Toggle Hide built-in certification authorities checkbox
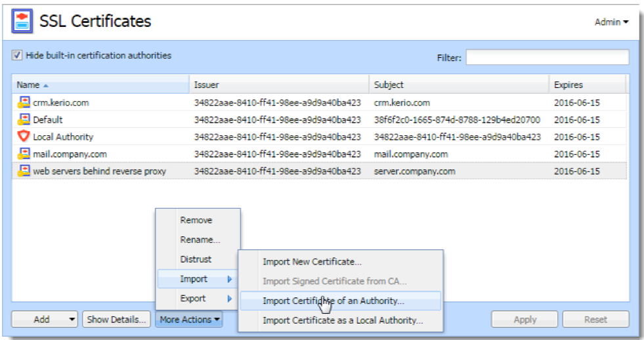This screenshot has height=340, width=644. coord(17,55)
